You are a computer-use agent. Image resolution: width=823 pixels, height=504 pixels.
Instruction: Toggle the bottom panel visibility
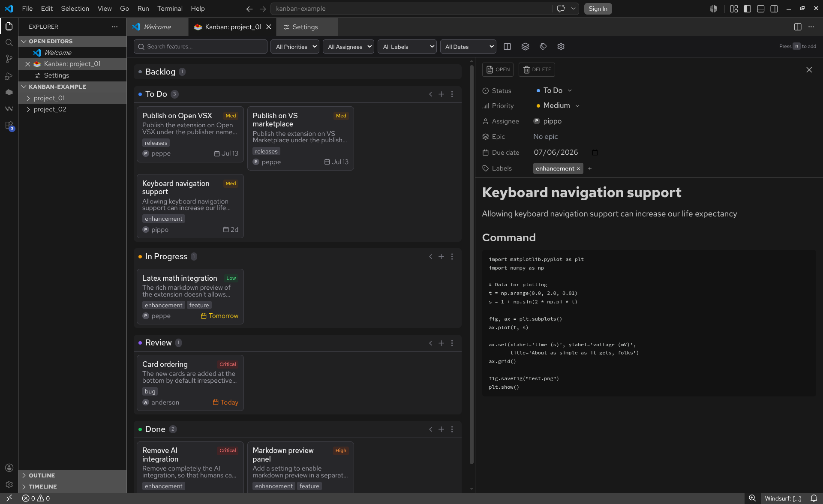[760, 9]
